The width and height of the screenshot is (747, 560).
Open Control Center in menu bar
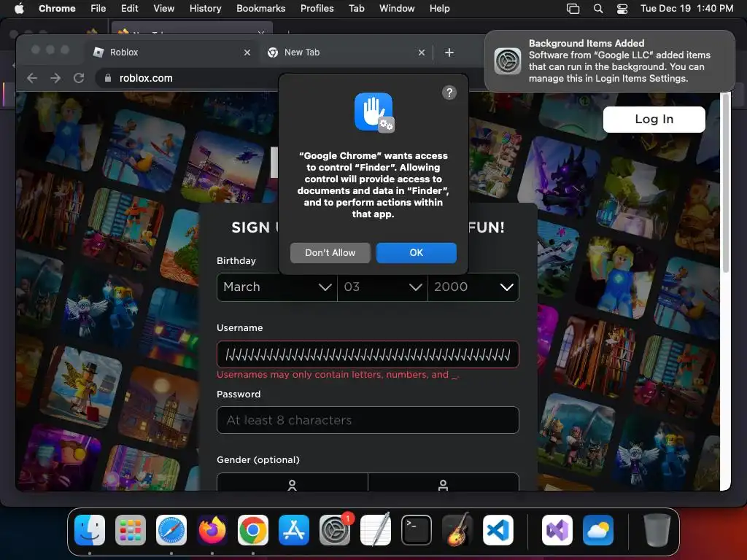pyautogui.click(x=622, y=9)
